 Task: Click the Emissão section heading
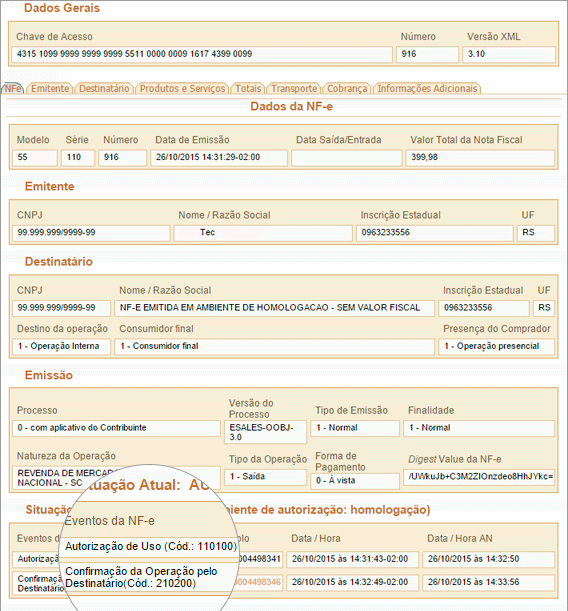[49, 375]
